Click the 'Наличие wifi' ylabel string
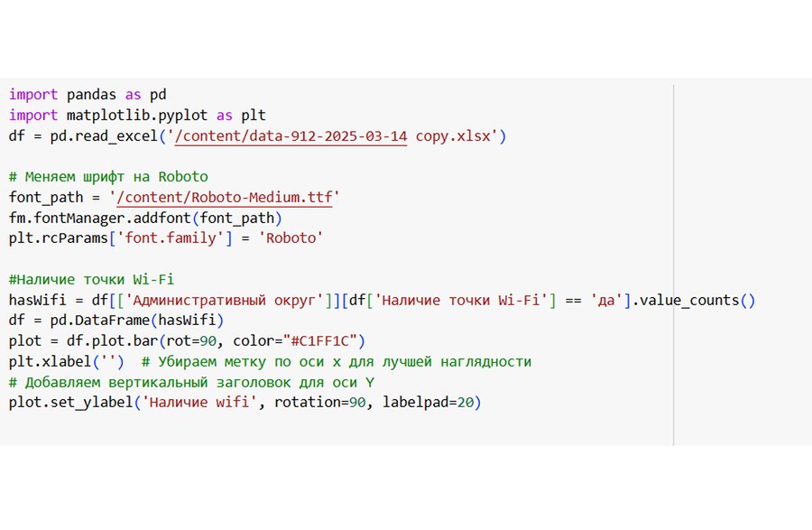The image size is (812, 530). 200,402
